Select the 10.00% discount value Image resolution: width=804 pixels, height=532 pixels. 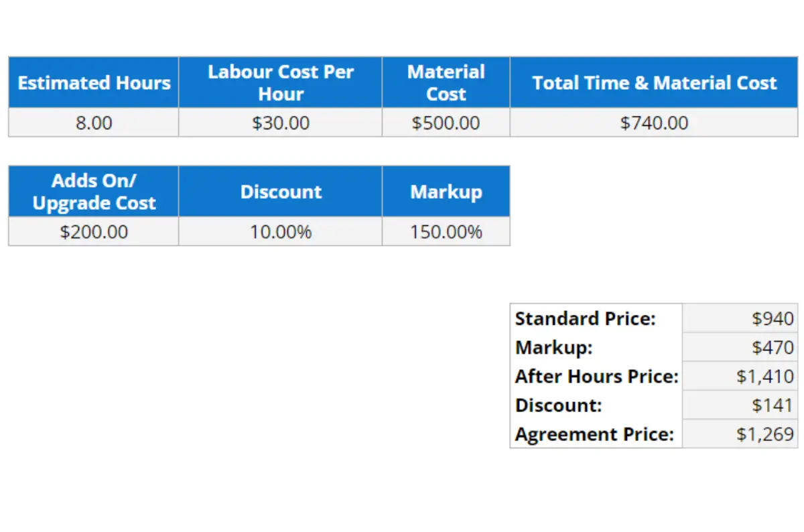coord(280,232)
